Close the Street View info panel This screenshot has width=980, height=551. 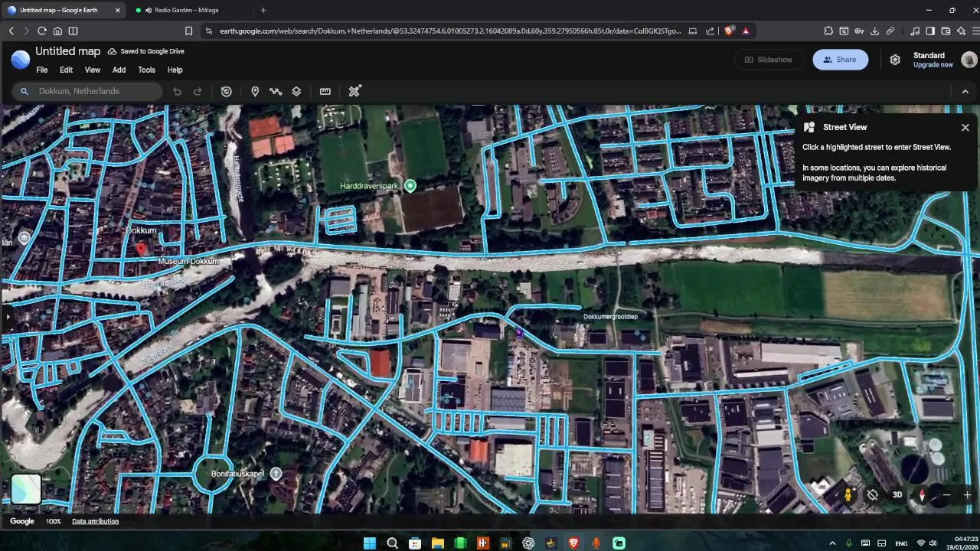(x=965, y=128)
